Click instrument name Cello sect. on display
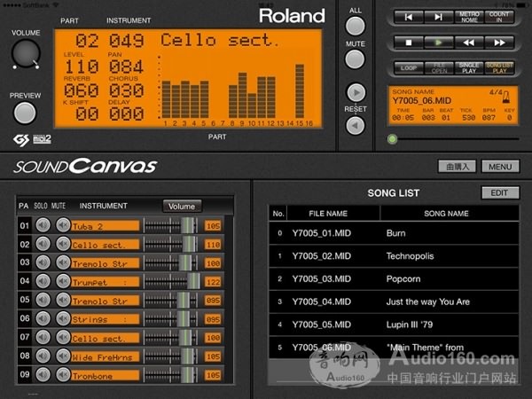Viewport: 532px width, 399px height. [x=219, y=40]
